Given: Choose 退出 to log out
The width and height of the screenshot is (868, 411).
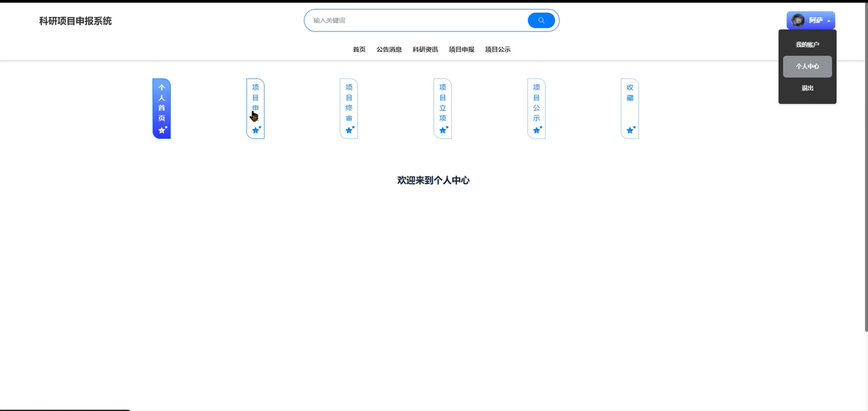Looking at the screenshot, I should pos(807,88).
